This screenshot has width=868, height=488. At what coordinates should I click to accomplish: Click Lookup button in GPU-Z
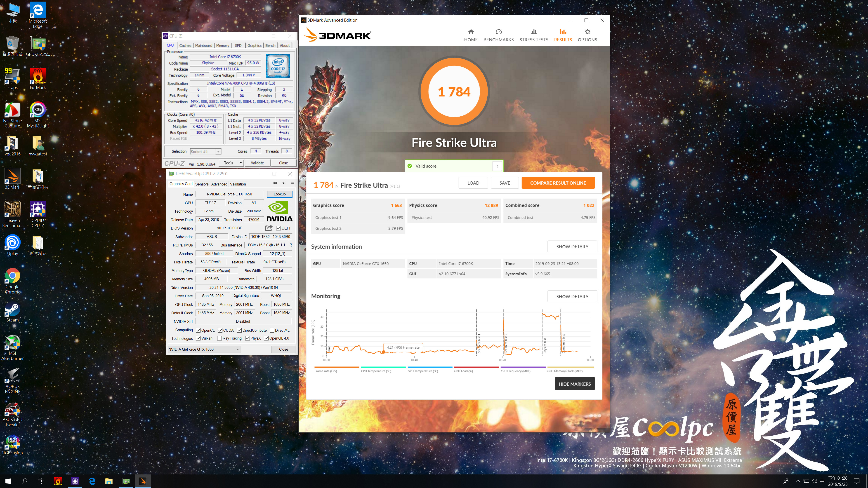(x=279, y=194)
